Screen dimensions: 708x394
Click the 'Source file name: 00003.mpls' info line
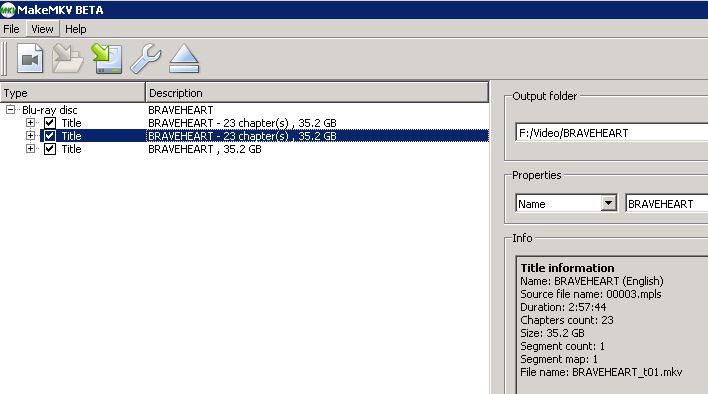(591, 294)
